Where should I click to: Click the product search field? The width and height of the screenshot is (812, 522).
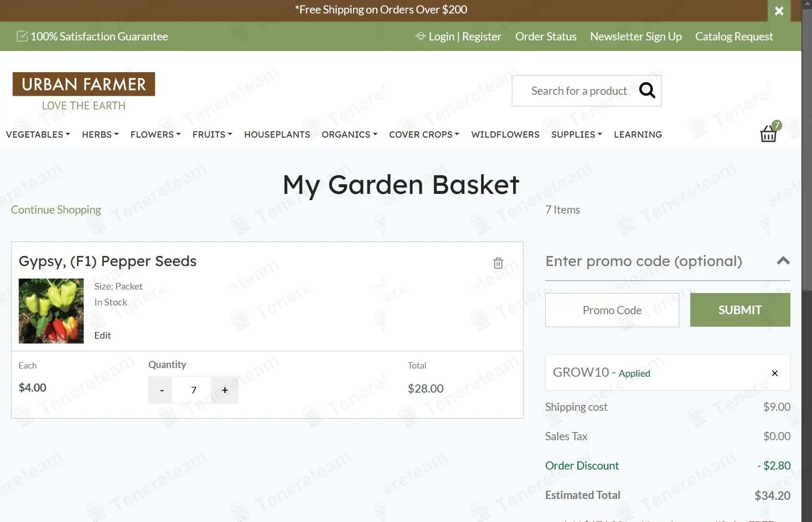click(x=577, y=91)
